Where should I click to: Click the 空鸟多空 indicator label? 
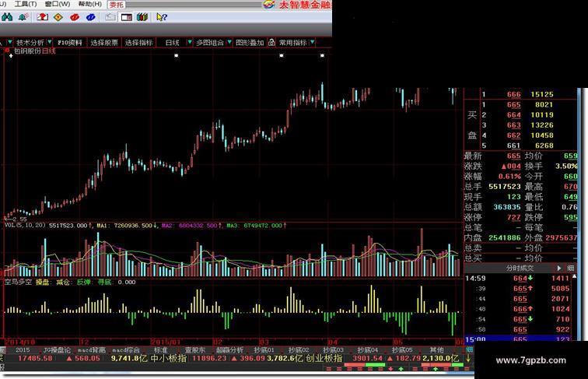[18, 282]
